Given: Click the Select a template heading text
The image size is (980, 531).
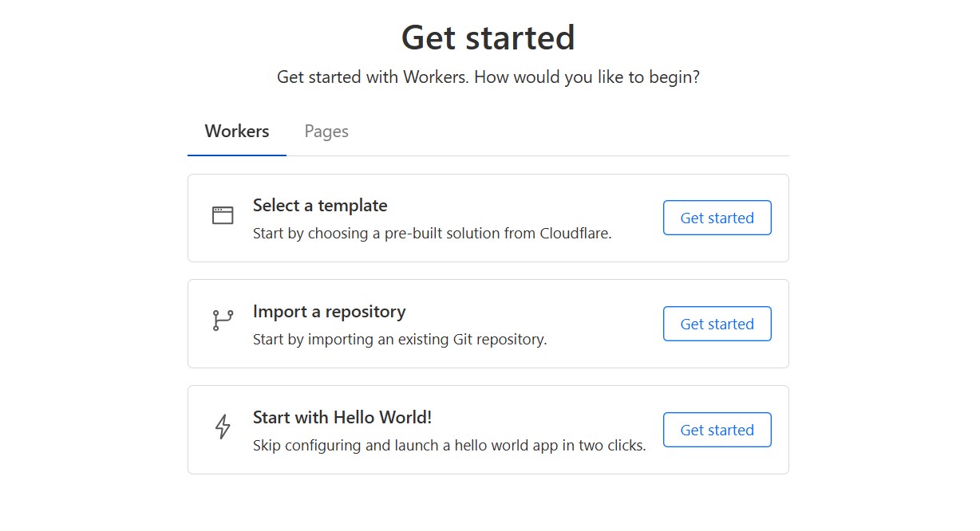Looking at the screenshot, I should pyautogui.click(x=319, y=205).
